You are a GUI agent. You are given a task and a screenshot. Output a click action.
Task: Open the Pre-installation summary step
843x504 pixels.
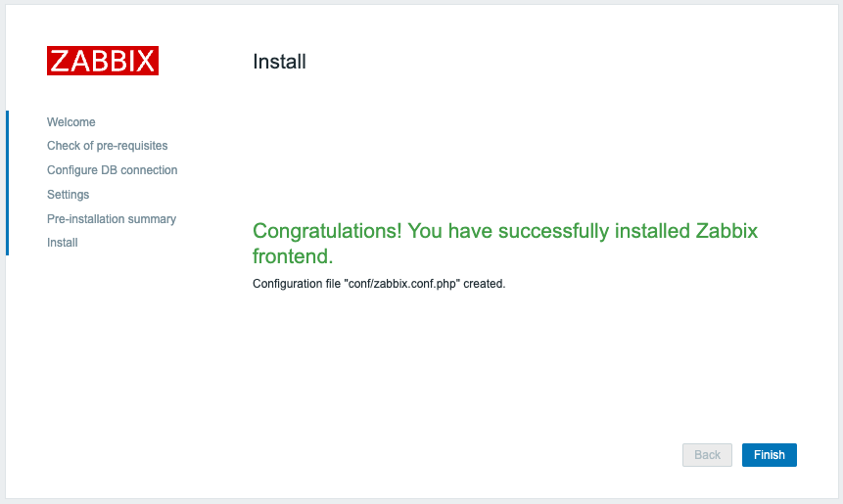pos(112,218)
